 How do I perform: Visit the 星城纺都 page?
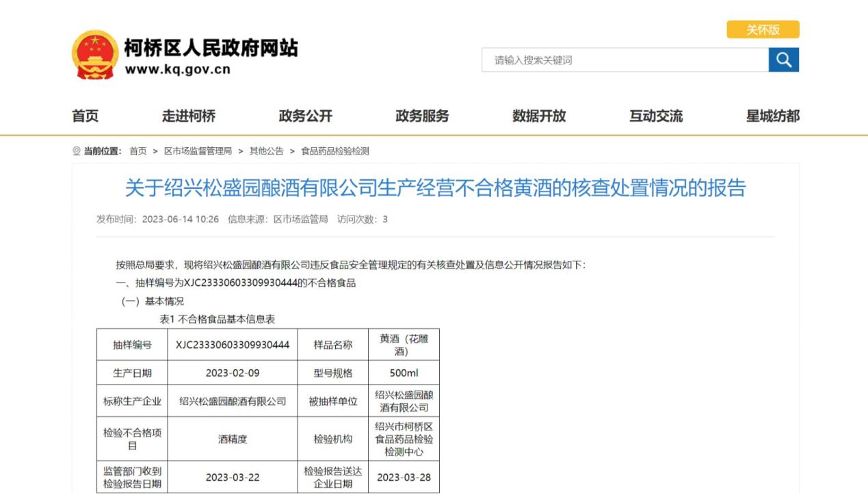click(773, 116)
